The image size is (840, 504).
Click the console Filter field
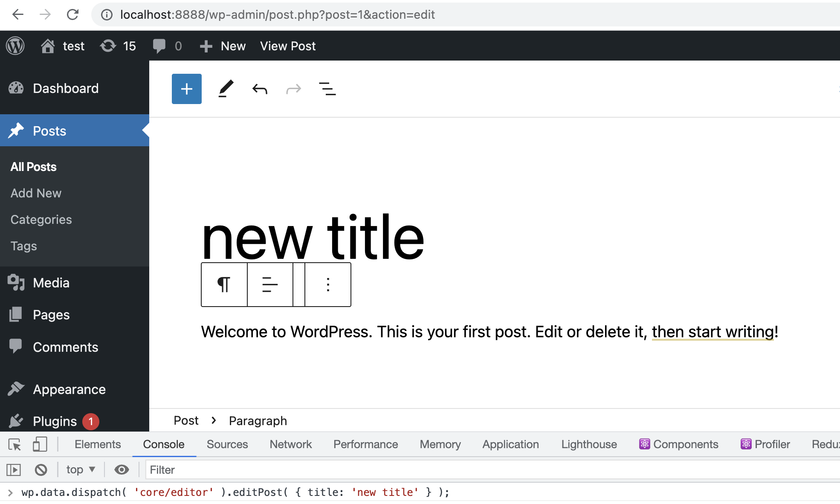492,470
